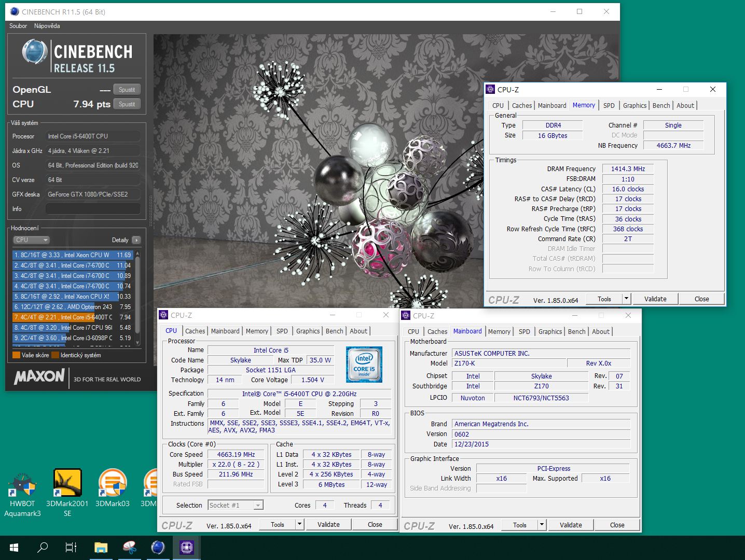Click the Identický systém legend swatch

[x=56, y=355]
